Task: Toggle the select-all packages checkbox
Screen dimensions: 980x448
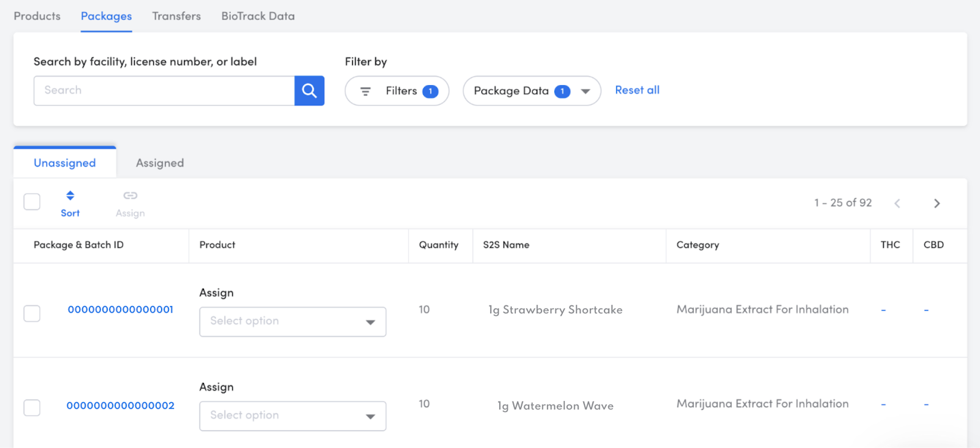Action: 32,202
